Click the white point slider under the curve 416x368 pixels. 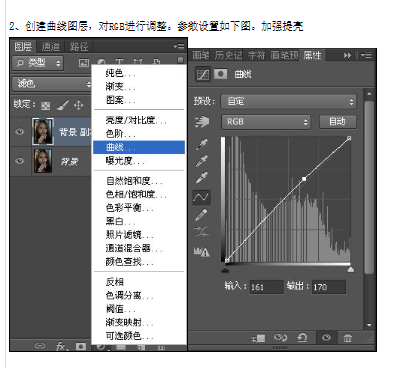tap(350, 269)
